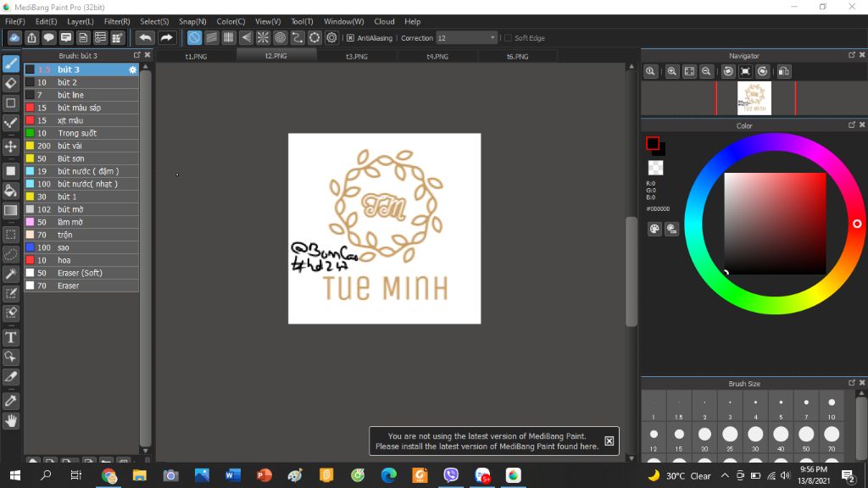Image resolution: width=868 pixels, height=488 pixels.
Task: Open the Filter menu
Action: point(117,21)
